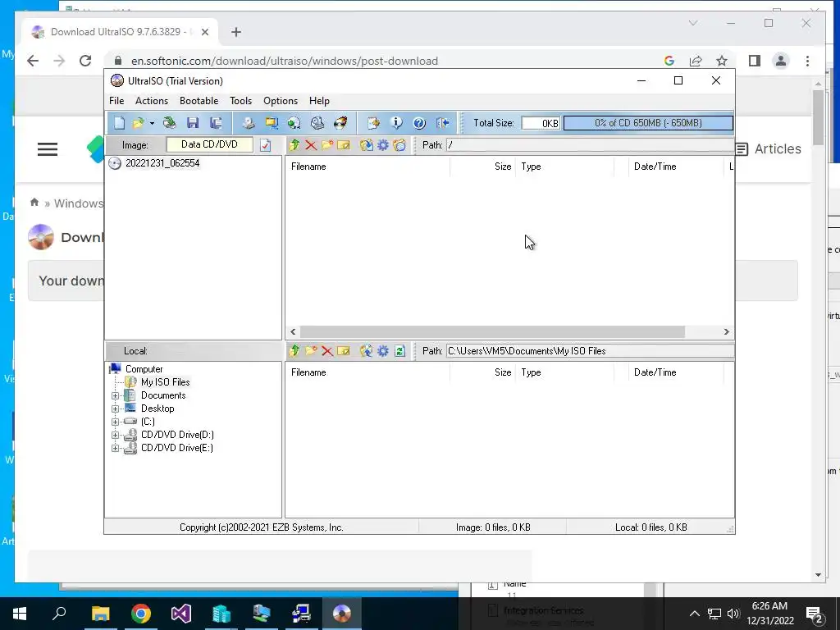The image size is (840, 630).
Task: Click the image file list horizontal scrollbar
Action: click(492, 331)
